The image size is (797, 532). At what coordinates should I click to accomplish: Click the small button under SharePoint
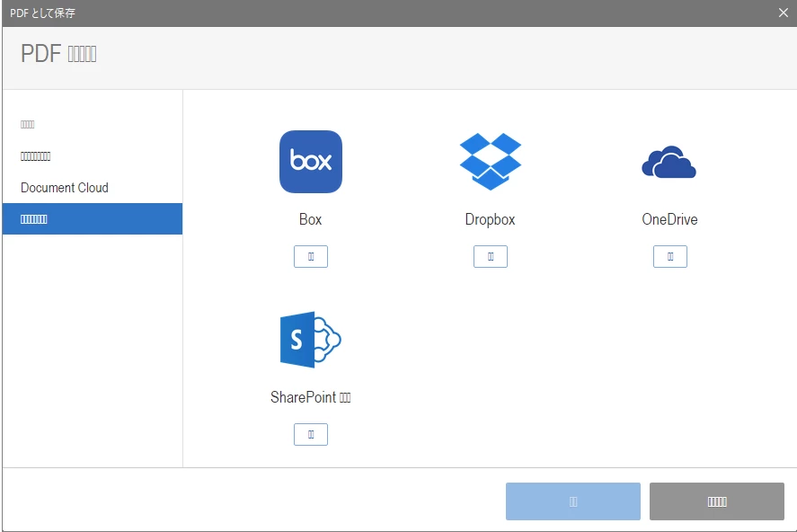pos(311,434)
